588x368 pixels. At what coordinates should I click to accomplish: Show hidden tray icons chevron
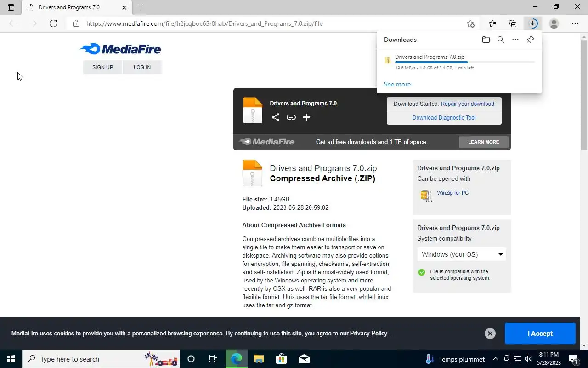(496, 359)
